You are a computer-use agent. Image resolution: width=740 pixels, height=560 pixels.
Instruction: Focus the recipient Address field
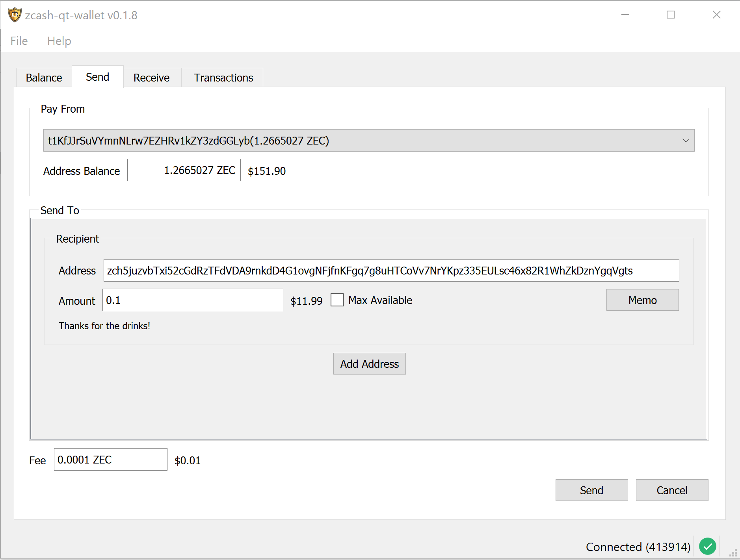[x=391, y=271]
